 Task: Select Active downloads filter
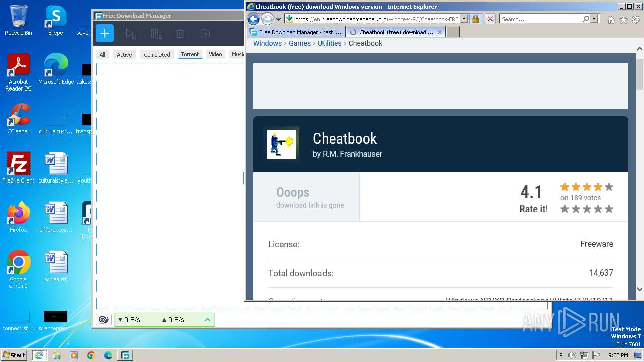click(124, 54)
